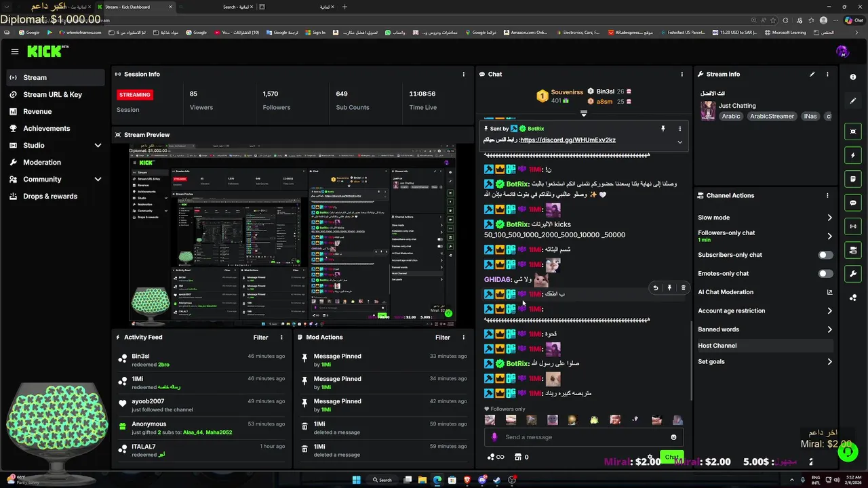Viewport: 868px width, 488px height.
Task: Open the hamburger menu beside the Kick logo
Action: point(14,52)
